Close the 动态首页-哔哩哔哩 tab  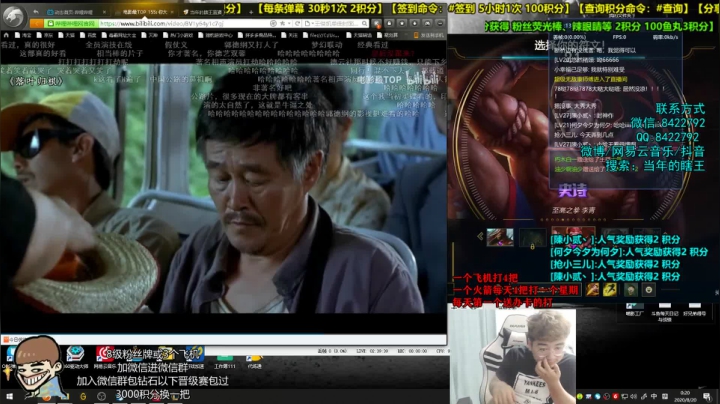point(104,11)
